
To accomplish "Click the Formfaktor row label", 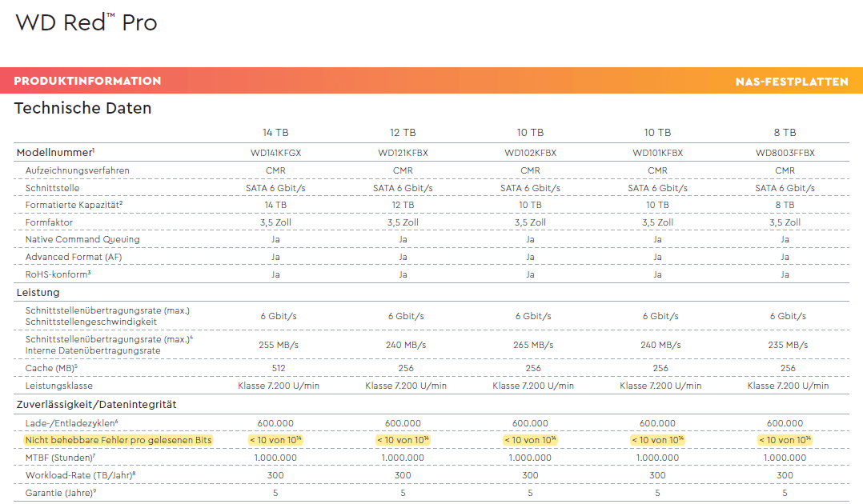I will pos(49,222).
